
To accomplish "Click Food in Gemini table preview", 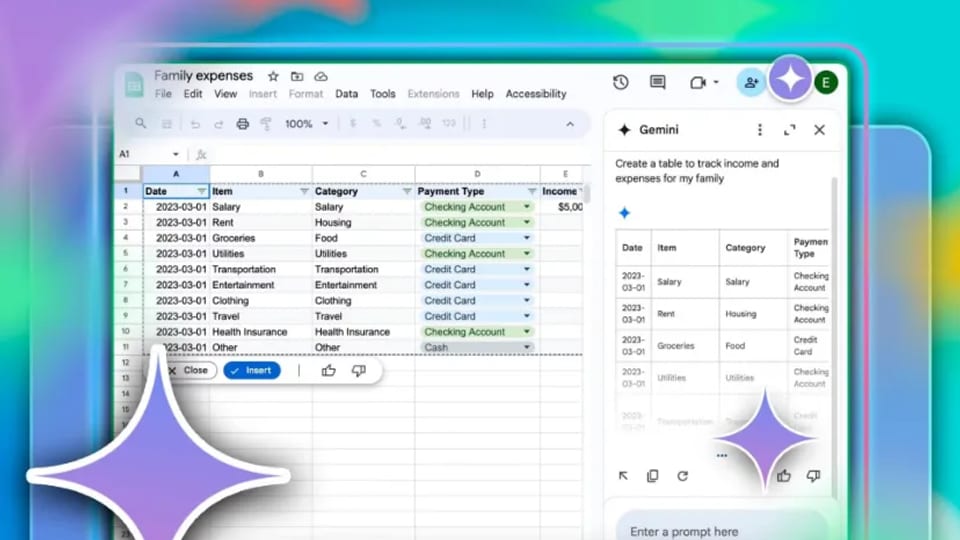I will (x=735, y=345).
